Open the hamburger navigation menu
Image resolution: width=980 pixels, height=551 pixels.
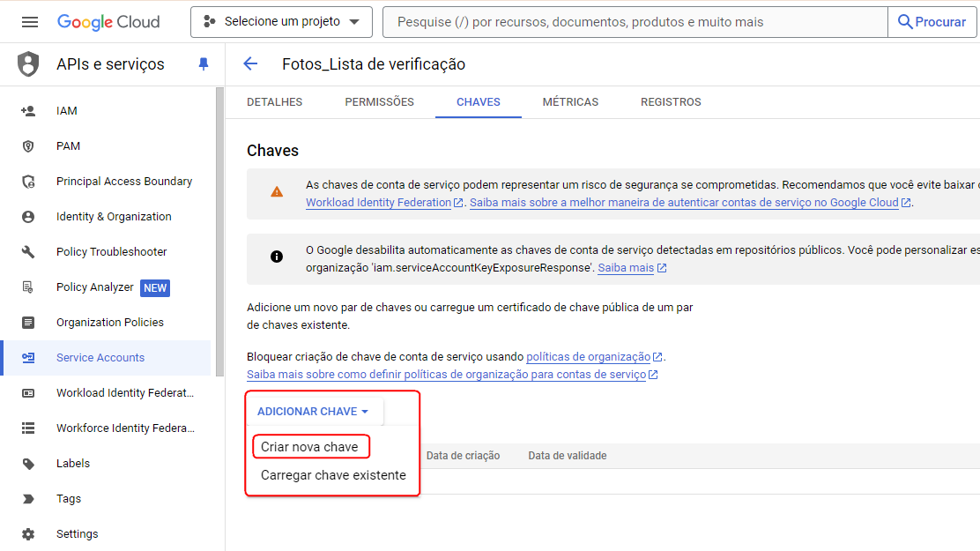[x=29, y=22]
